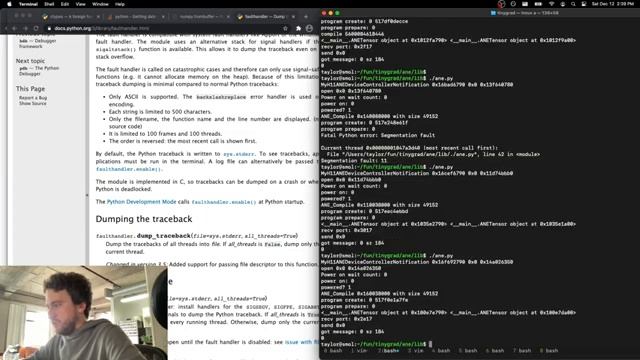The width and height of the screenshot is (640, 360).
Task: Follow the faulthandler.enable() link after log file sentence
Action: tap(129, 169)
